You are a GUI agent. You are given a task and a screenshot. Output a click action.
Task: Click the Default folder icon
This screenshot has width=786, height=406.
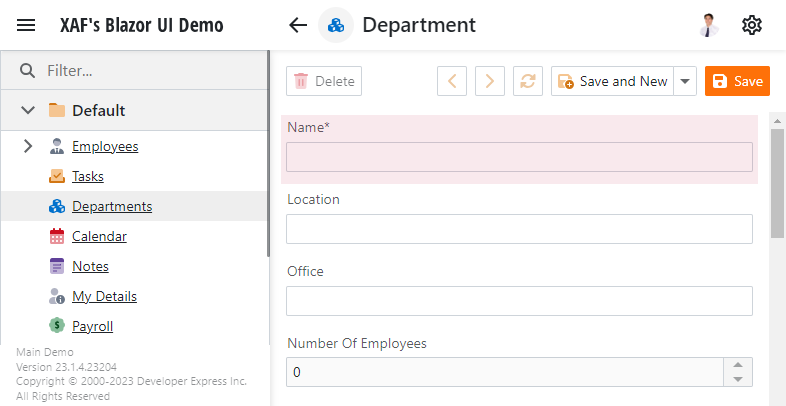coord(57,110)
